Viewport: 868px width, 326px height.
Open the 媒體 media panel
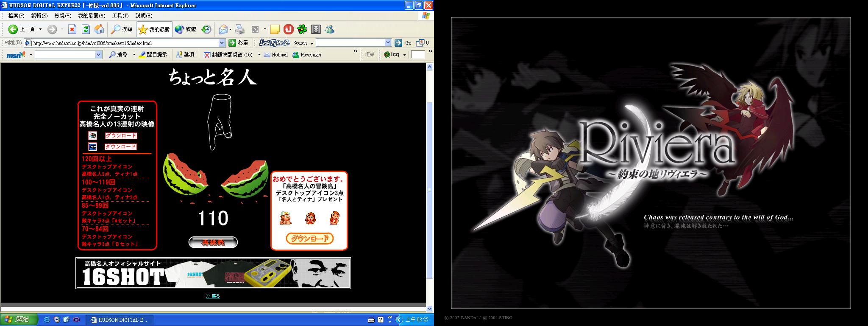(186, 29)
